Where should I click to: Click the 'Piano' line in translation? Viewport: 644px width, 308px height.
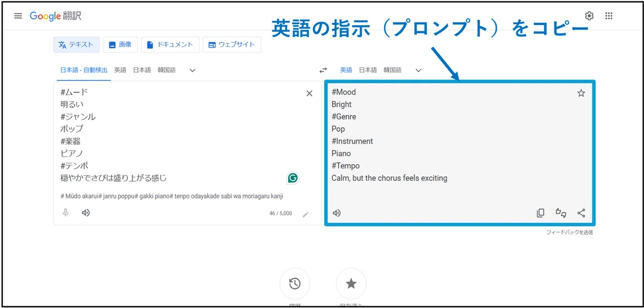(x=341, y=153)
